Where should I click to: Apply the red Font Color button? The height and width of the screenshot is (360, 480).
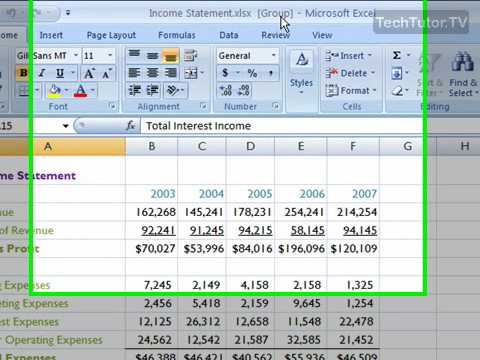click(81, 90)
